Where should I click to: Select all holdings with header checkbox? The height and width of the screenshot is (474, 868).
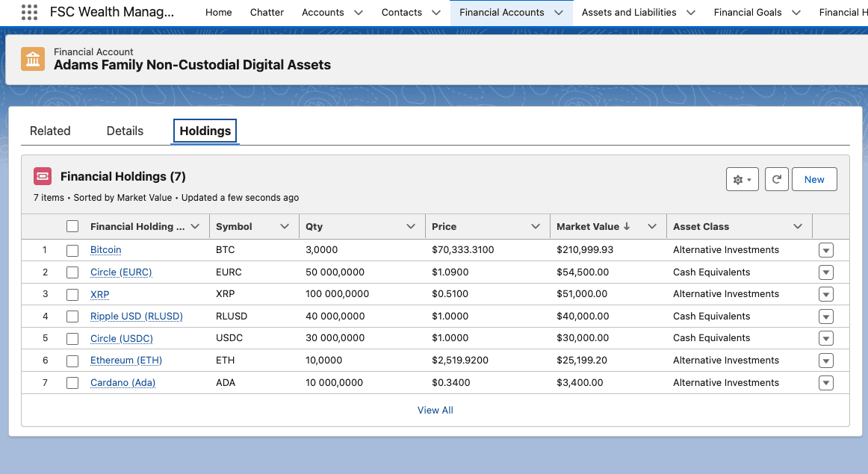click(x=72, y=226)
